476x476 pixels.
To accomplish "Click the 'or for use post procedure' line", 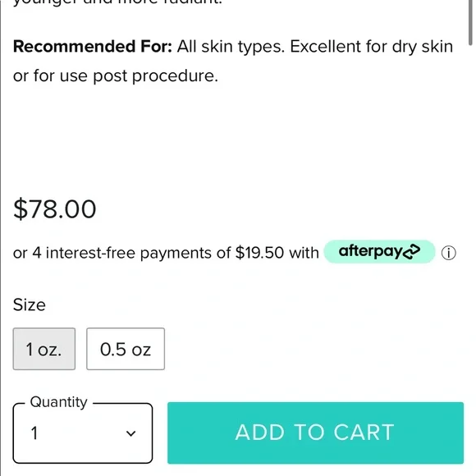I will [x=116, y=76].
